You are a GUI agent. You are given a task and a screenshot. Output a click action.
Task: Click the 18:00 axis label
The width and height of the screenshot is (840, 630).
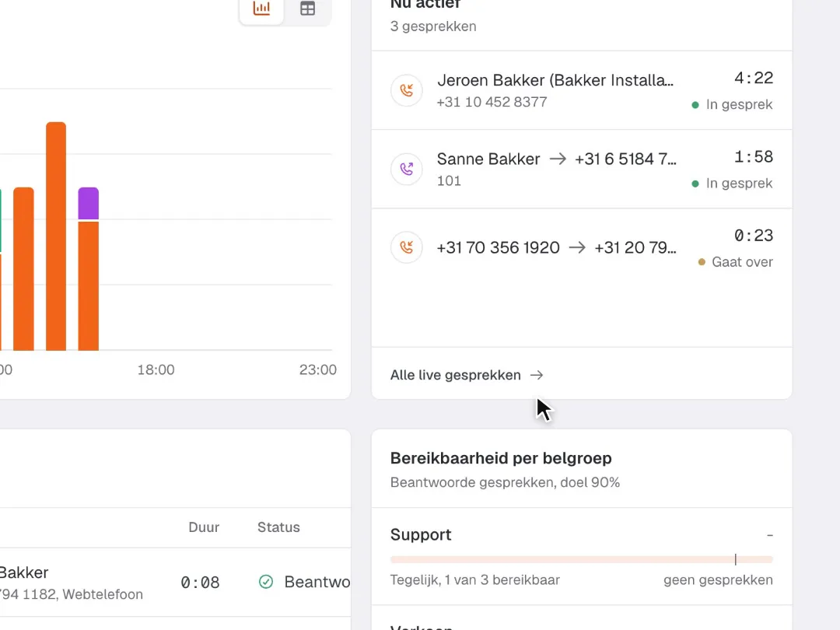[x=156, y=369]
